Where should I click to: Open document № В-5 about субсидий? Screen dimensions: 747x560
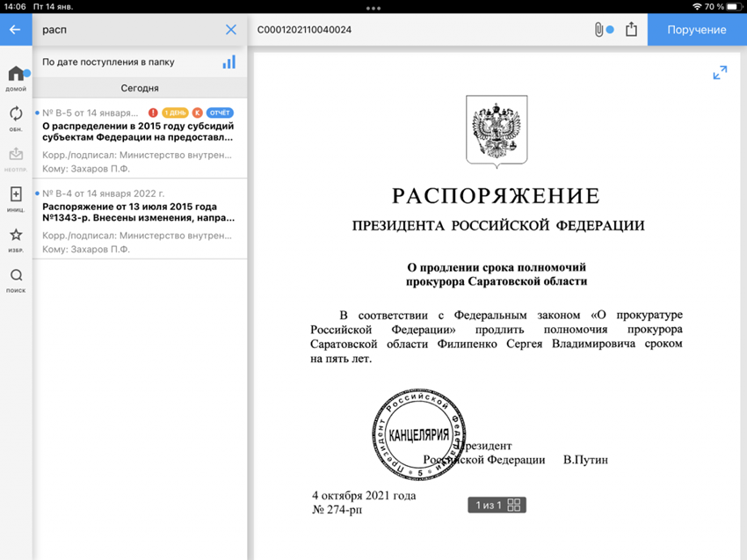pyautogui.click(x=140, y=138)
